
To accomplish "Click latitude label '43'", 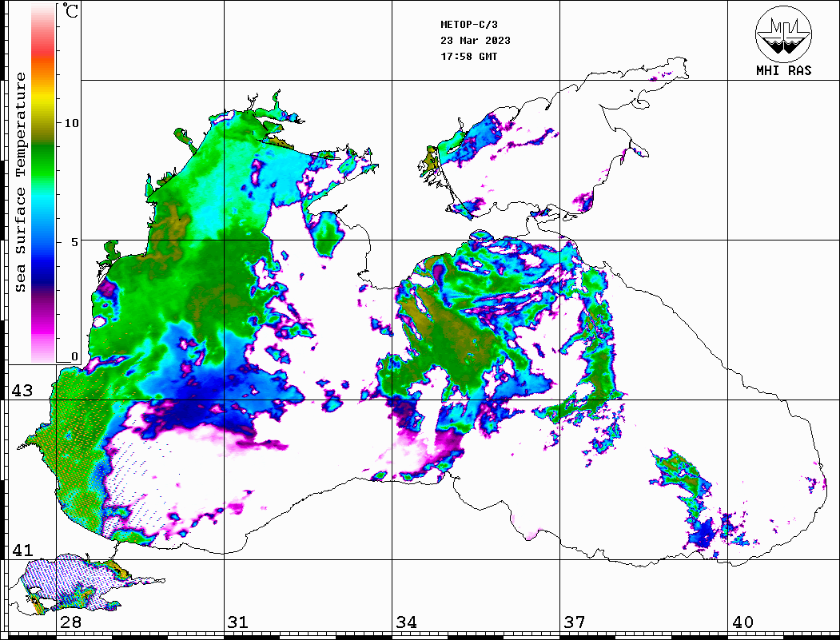I will tap(22, 391).
